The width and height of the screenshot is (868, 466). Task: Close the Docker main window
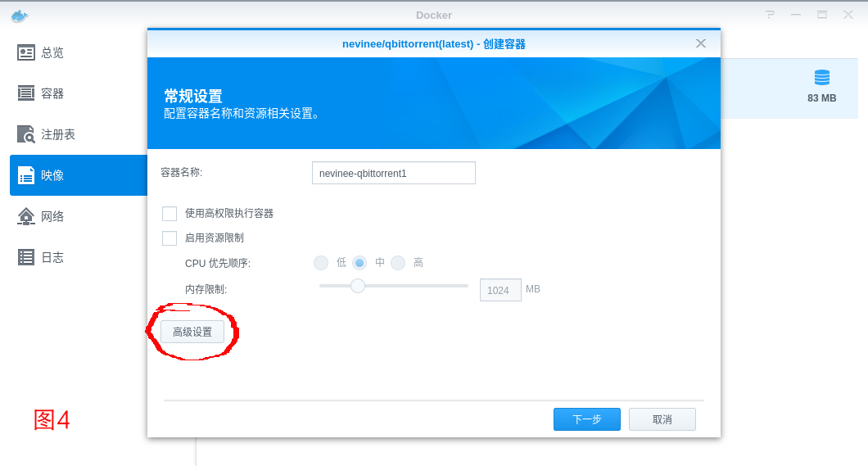[848, 15]
